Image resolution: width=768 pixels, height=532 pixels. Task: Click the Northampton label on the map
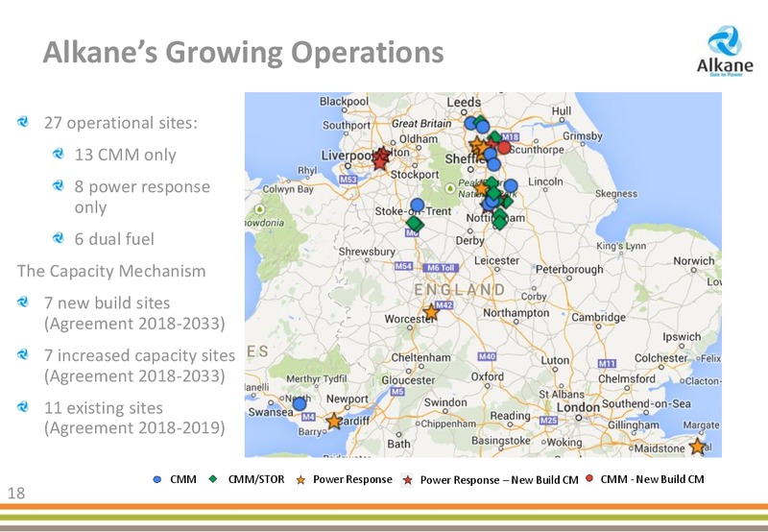[516, 313]
